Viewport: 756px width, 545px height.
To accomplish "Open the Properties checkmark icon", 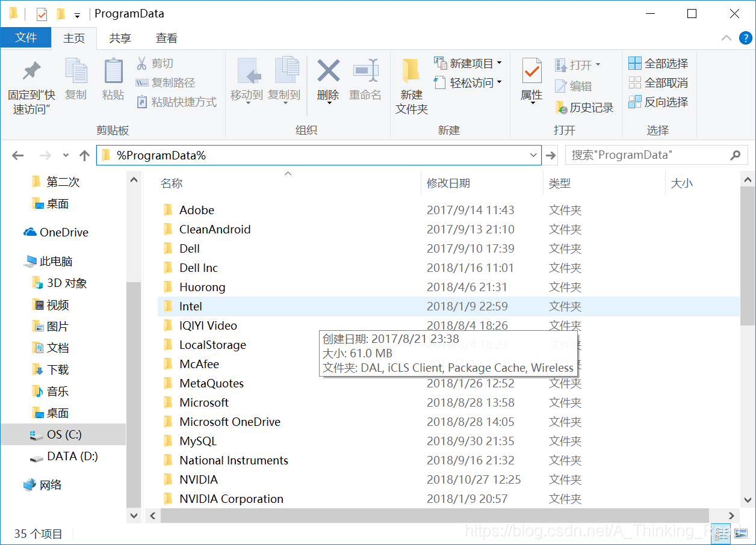I will (x=531, y=71).
